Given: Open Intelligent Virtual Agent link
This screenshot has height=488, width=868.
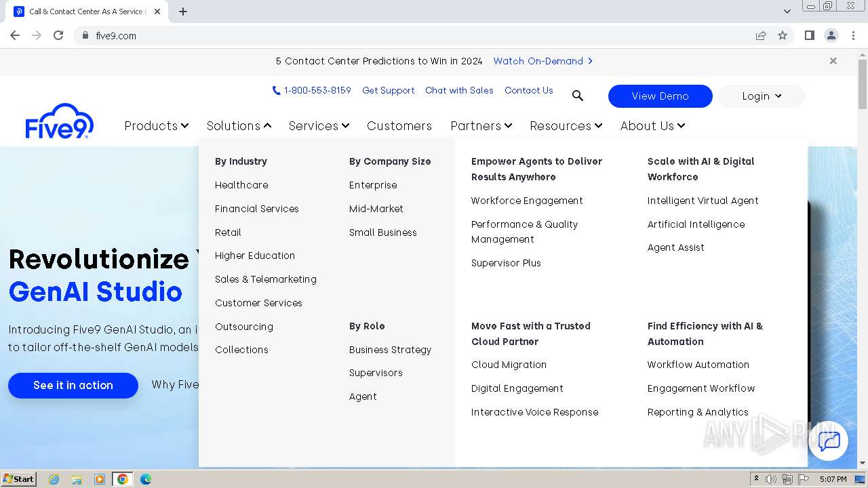Looking at the screenshot, I should (703, 201).
